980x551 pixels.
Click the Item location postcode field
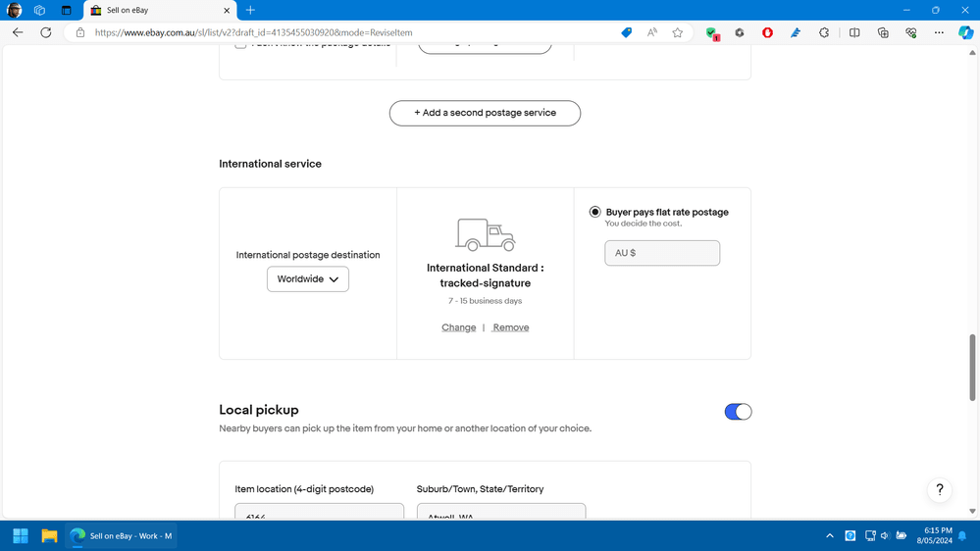point(320,512)
